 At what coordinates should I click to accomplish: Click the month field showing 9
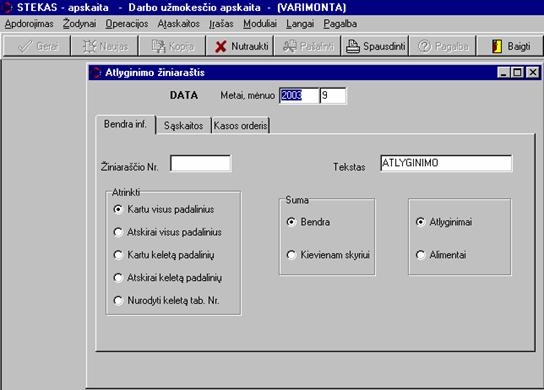pyautogui.click(x=333, y=95)
